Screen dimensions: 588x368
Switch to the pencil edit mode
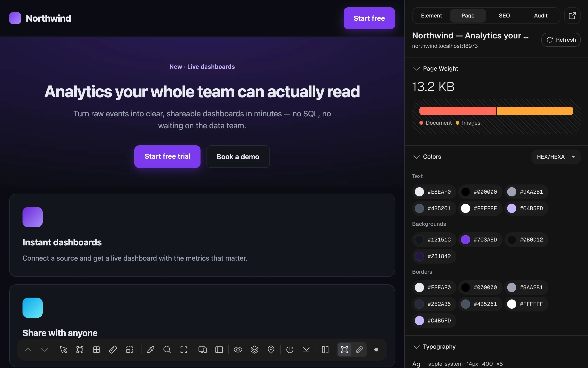[x=359, y=350]
